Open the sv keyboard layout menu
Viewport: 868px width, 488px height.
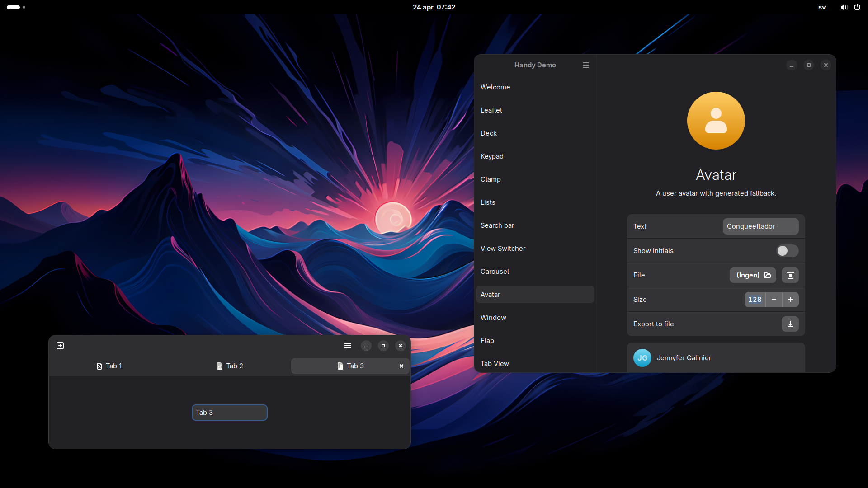(x=822, y=7)
